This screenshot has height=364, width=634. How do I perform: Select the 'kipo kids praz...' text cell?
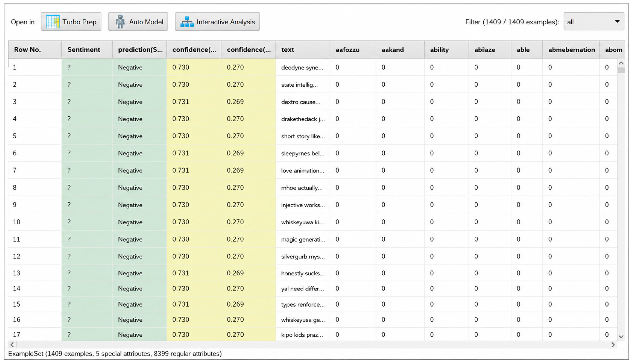point(303,335)
